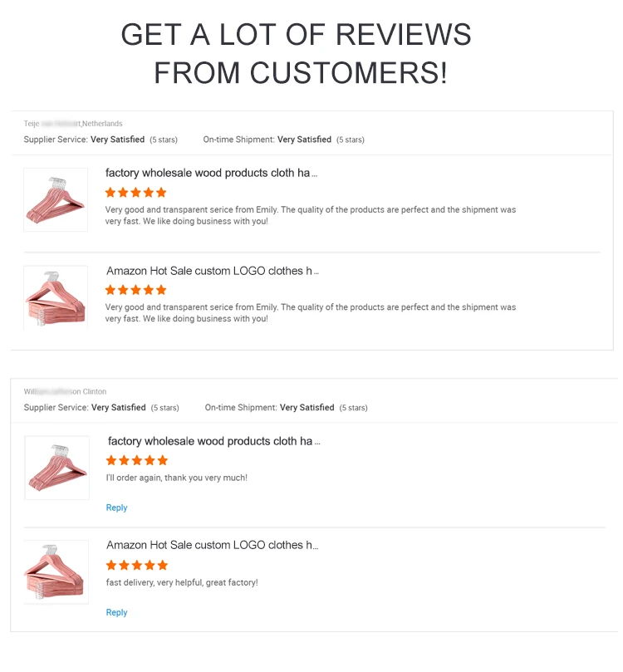
Task: View hanger image beside "fast delivery" review
Action: [x=56, y=572]
